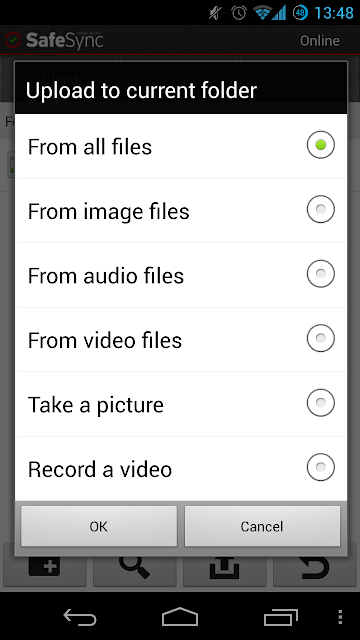Tap the Wi-Fi status bar icon
360x640 pixels.
click(x=262, y=13)
